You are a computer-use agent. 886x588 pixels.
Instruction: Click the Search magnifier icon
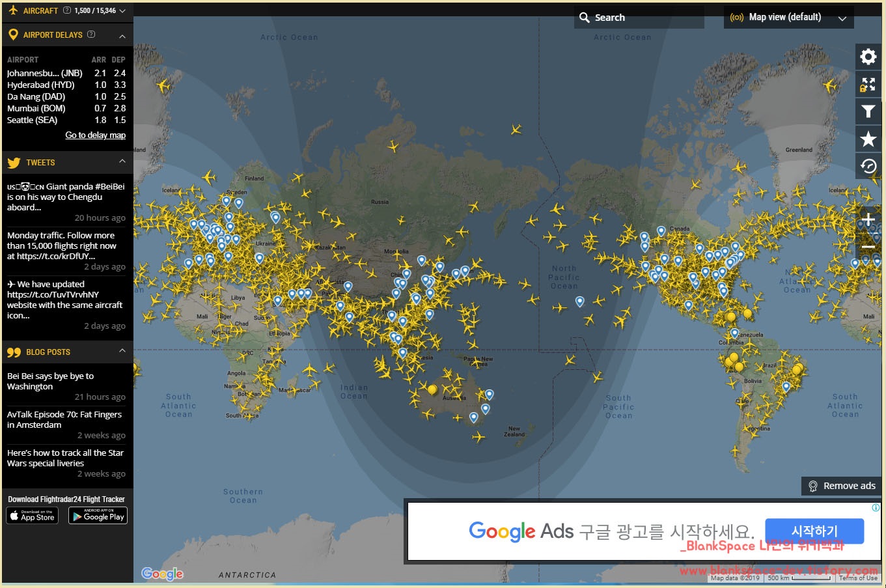click(x=585, y=18)
